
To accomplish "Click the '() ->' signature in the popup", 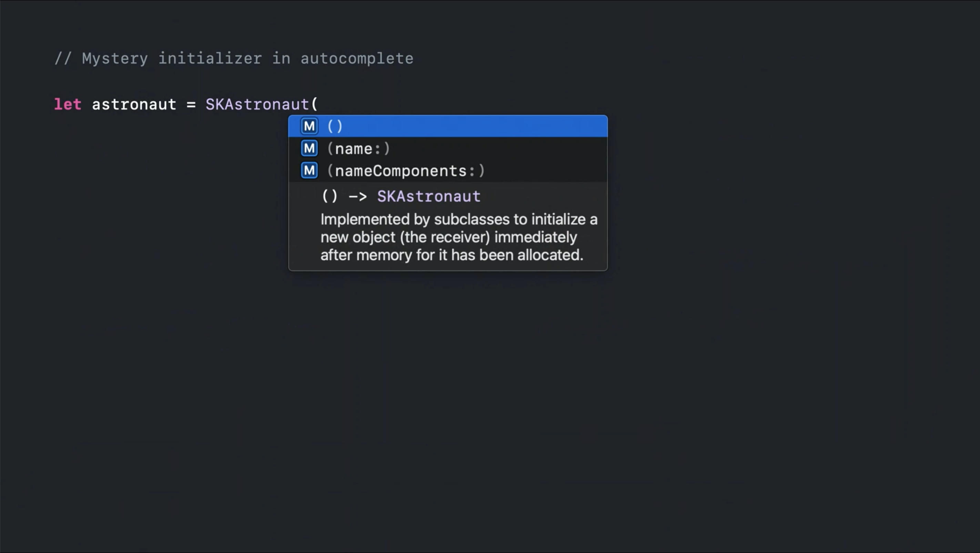I will click(x=344, y=197).
